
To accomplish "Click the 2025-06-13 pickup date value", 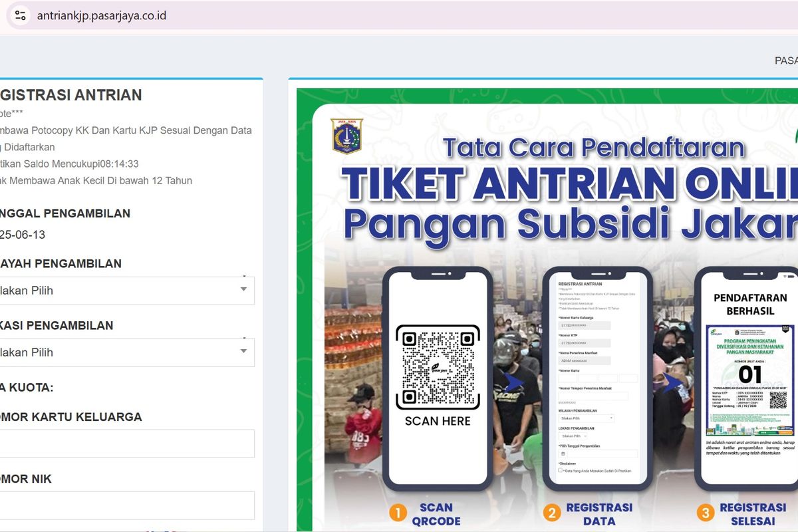I will coord(23,235).
